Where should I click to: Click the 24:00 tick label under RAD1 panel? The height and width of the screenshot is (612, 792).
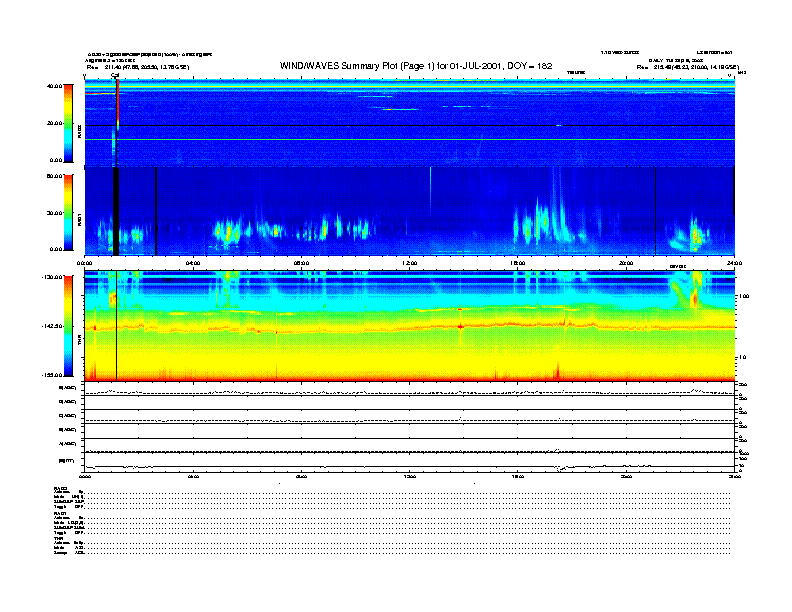tap(734, 263)
